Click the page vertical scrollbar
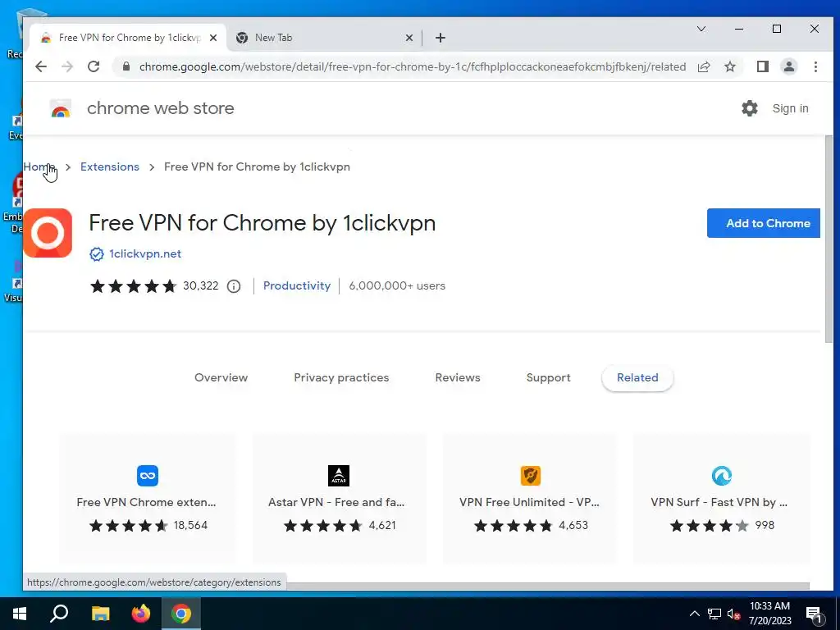840x630 pixels. [829, 240]
